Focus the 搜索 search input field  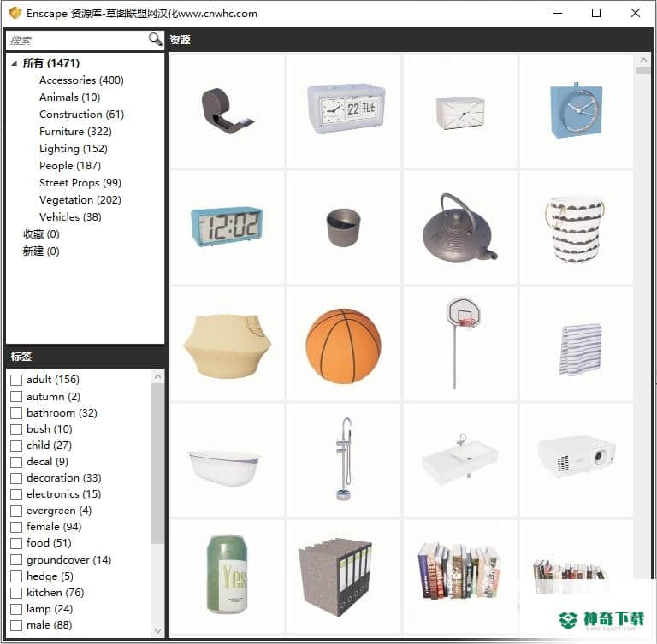[x=77, y=40]
